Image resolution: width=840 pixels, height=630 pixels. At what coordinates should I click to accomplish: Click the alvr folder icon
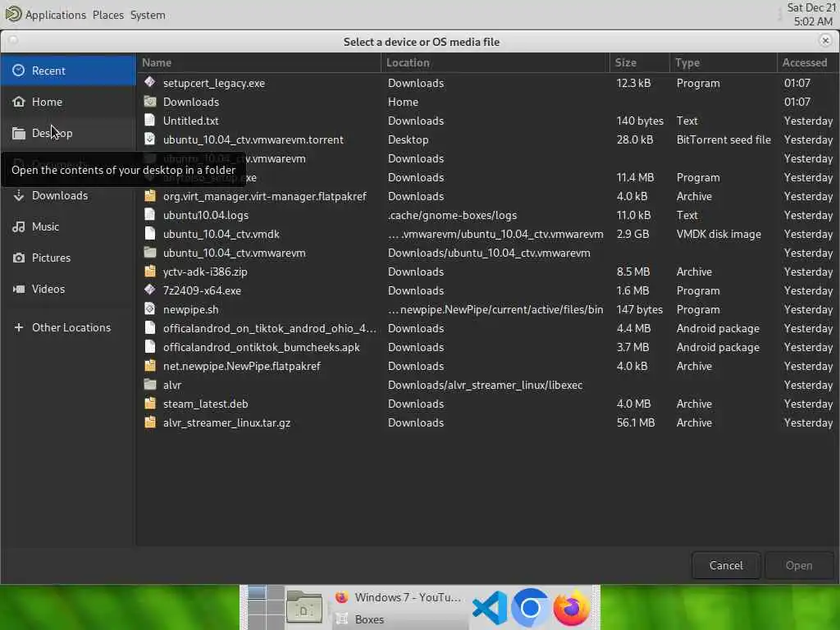(150, 384)
